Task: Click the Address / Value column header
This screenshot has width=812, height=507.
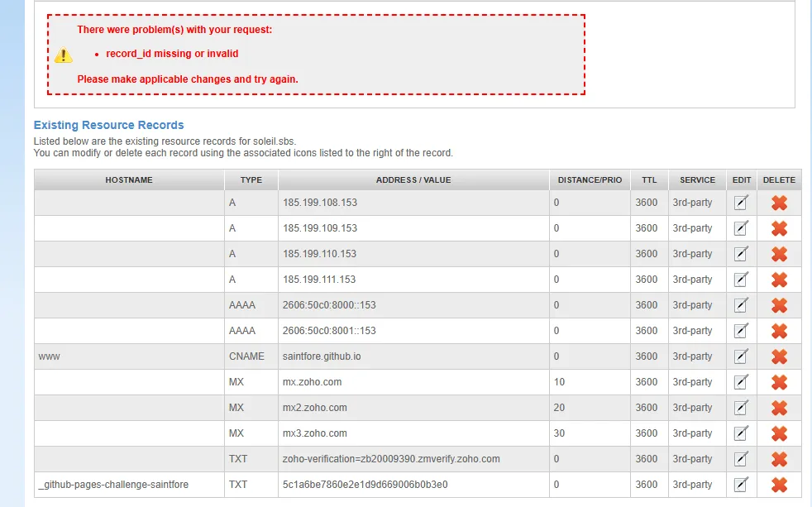Action: coord(413,180)
